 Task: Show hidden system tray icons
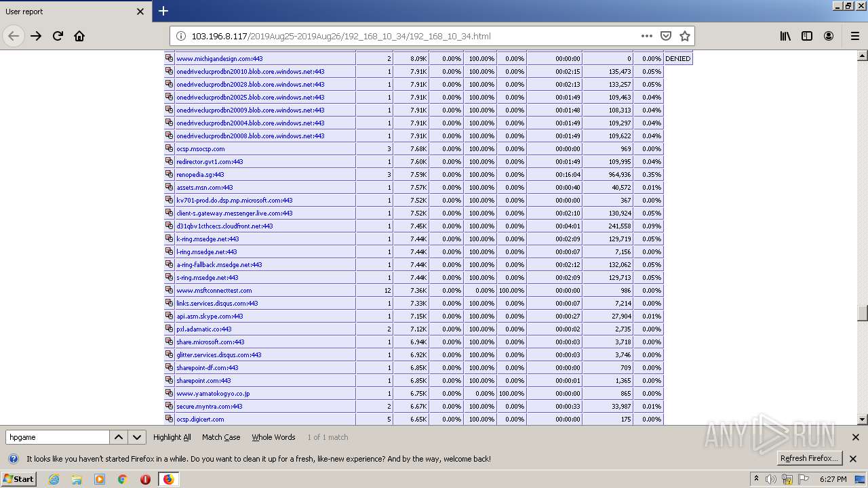[756, 479]
